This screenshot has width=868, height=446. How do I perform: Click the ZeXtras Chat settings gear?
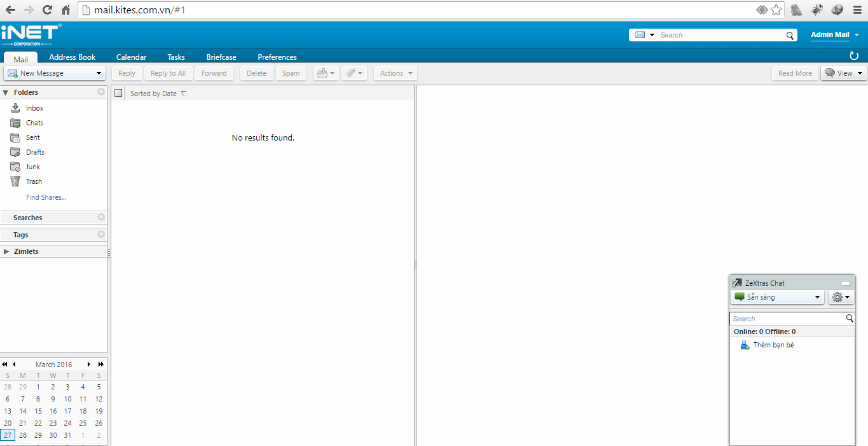841,297
